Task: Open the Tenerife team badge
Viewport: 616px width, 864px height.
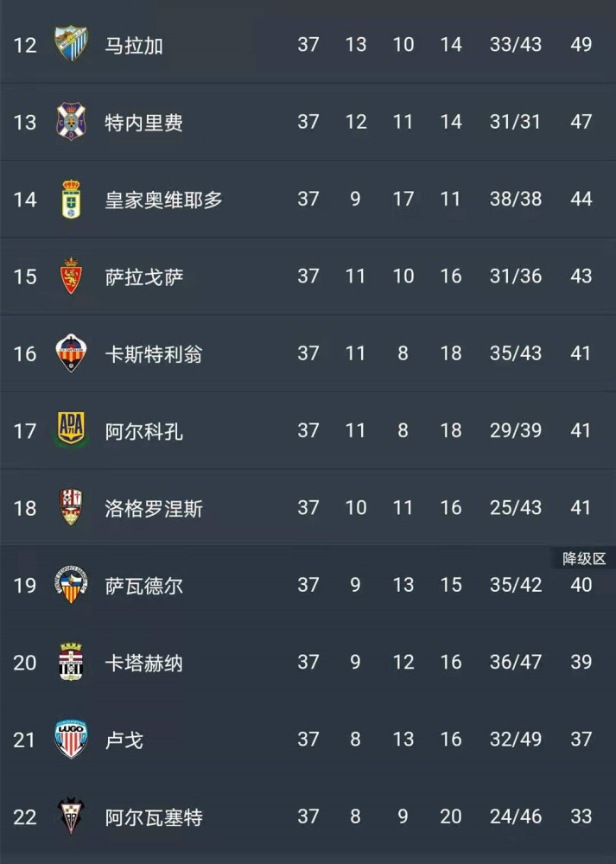Action: point(71,121)
